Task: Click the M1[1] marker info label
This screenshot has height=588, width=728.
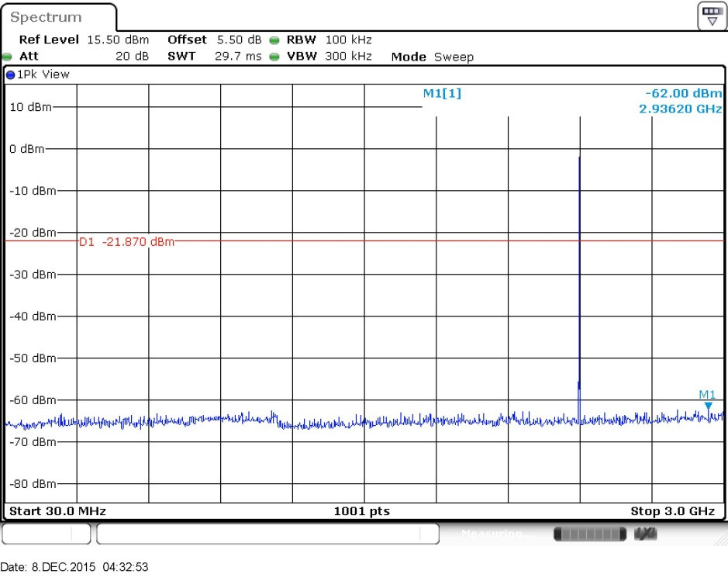Action: point(442,93)
